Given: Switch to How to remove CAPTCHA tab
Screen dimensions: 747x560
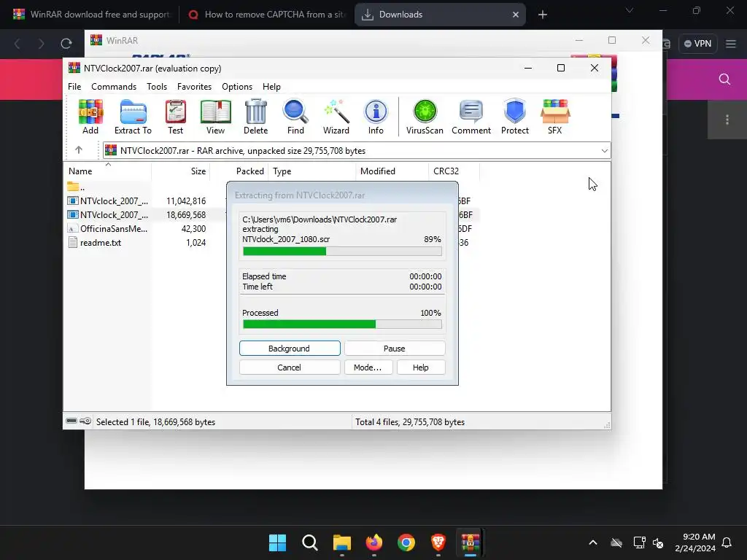Looking at the screenshot, I should [x=267, y=15].
